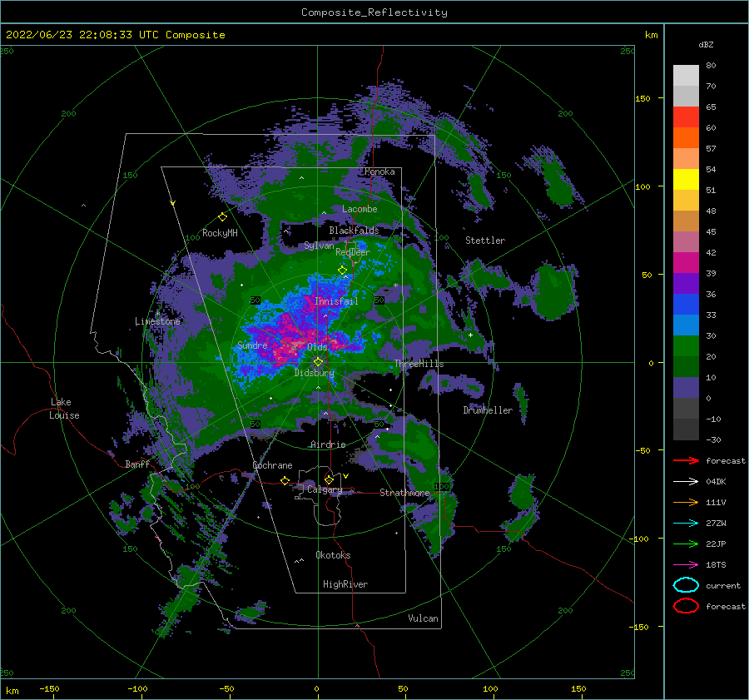Click the Okotoks label

pos(333,555)
